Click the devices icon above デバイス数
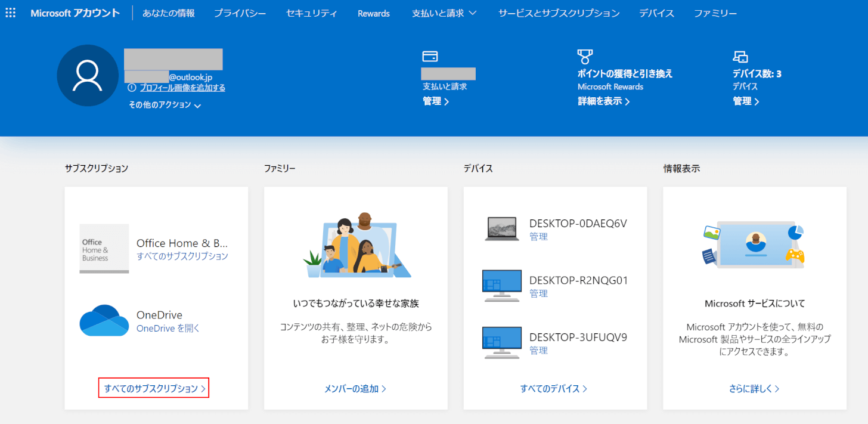 click(740, 57)
